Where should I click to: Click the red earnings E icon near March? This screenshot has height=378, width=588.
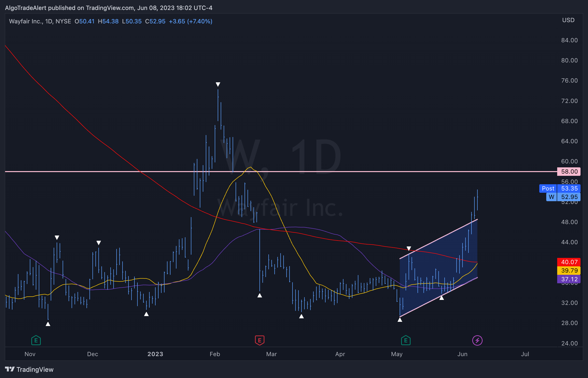coord(260,340)
